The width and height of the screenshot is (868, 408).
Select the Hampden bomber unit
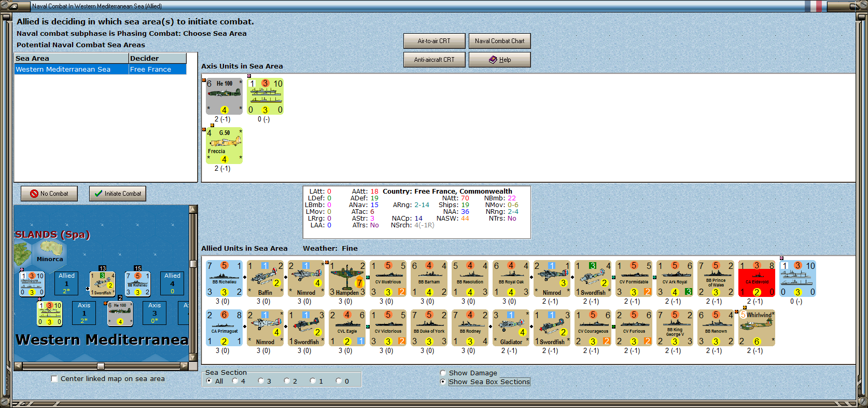click(347, 279)
